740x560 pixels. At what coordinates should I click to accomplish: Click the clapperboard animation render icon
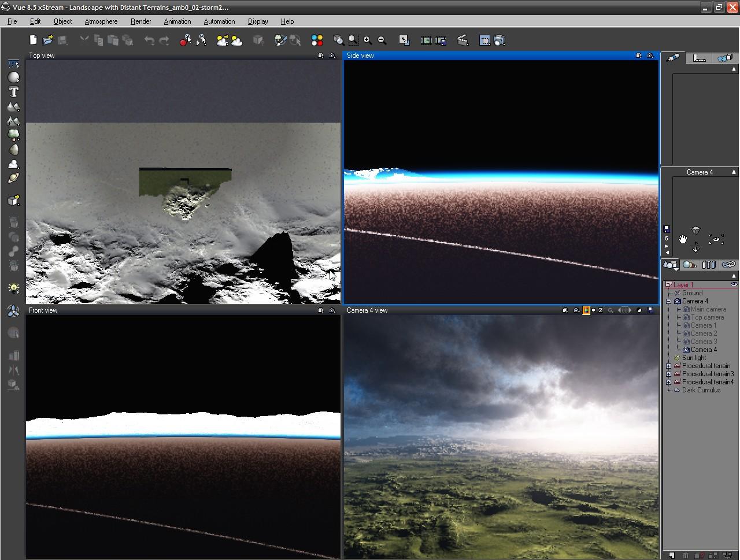462,40
